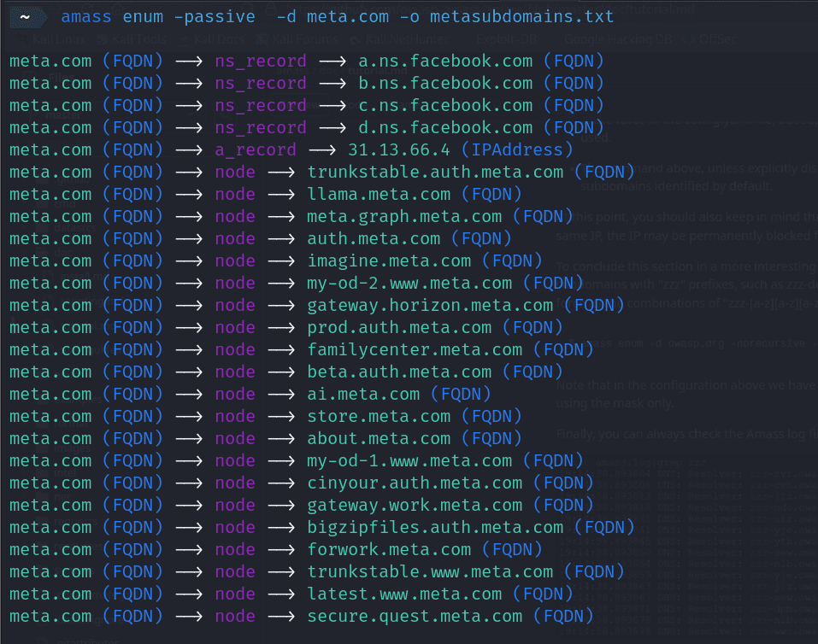Viewport: 818px width, 644px height.
Task: Click gateway.horizon.meta.com entry
Action: tap(430, 306)
